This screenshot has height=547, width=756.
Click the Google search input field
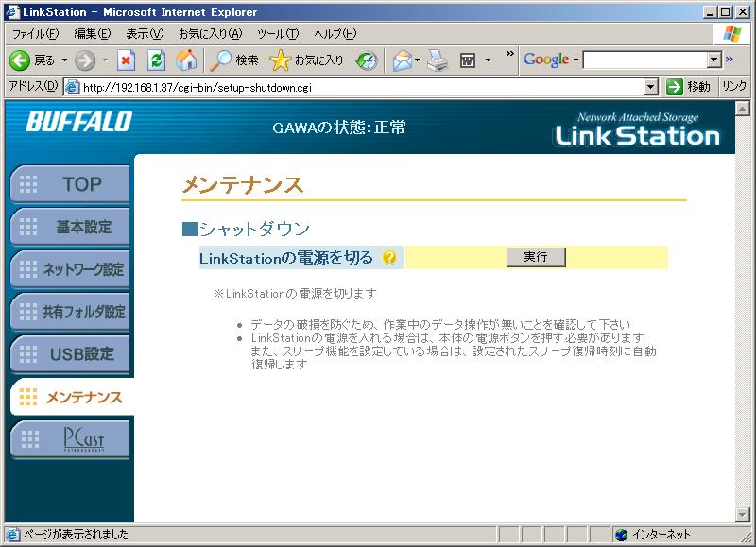[x=645, y=60]
